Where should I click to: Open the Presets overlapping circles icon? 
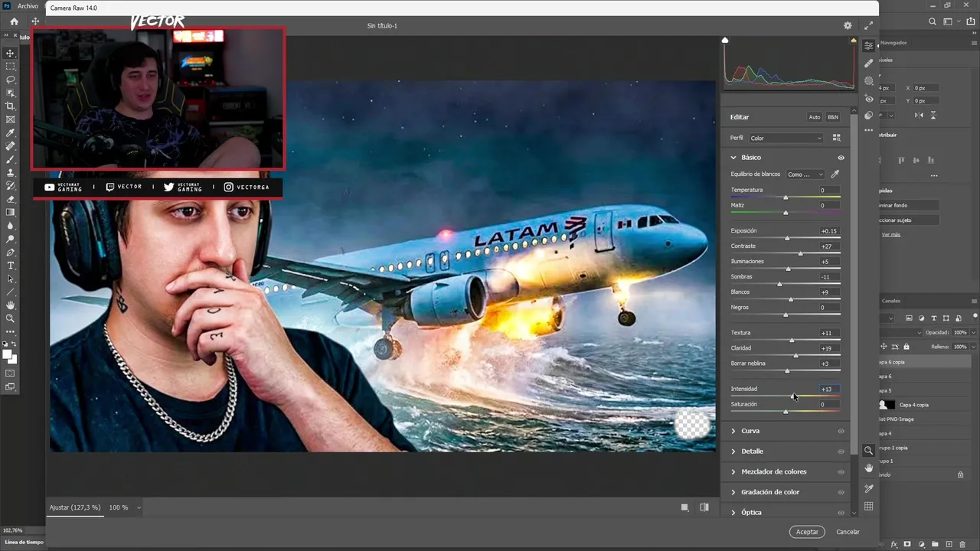point(869,116)
